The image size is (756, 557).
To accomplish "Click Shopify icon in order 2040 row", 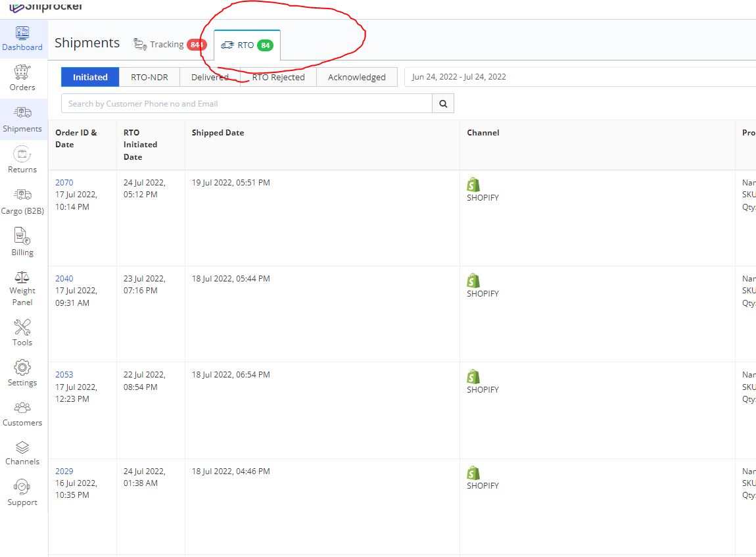I will click(473, 281).
